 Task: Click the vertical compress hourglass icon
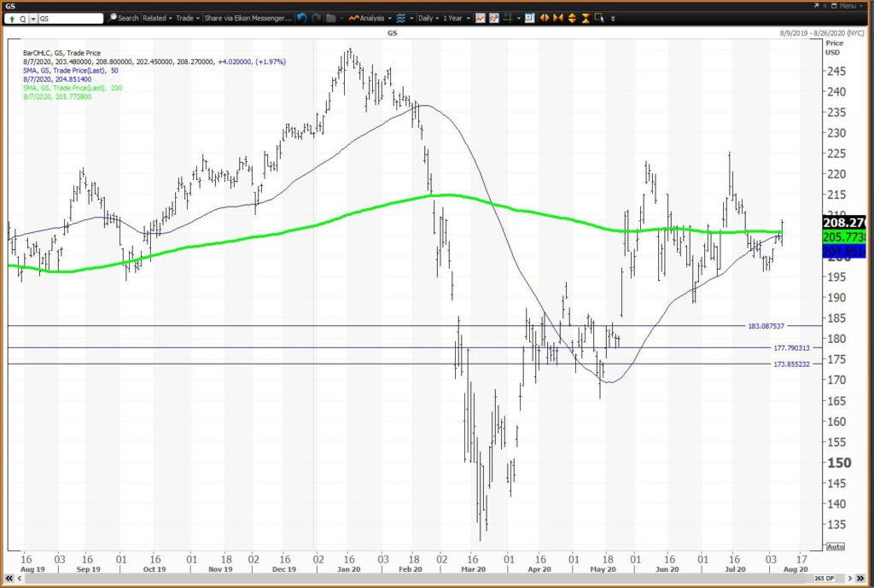pos(586,18)
